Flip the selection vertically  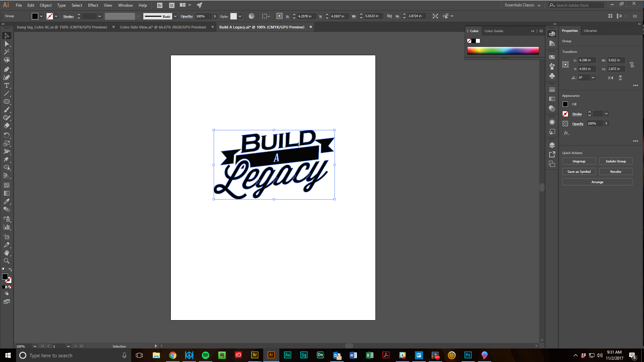620,78
